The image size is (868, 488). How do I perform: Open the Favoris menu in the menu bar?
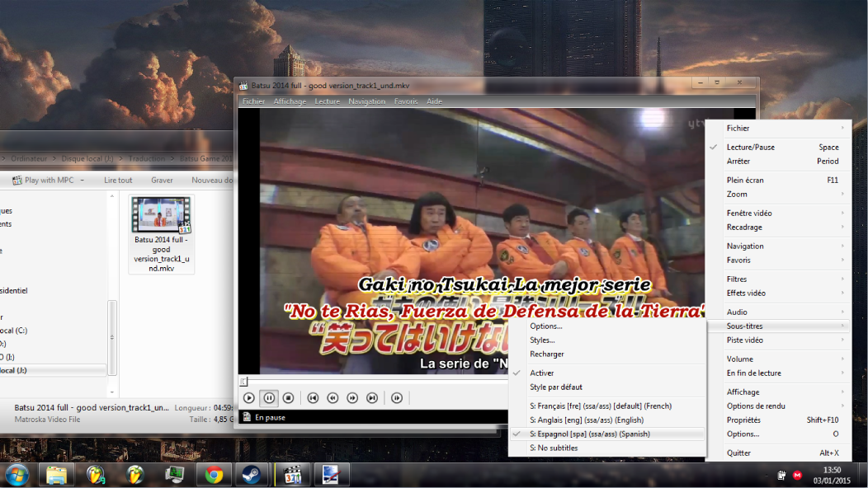(x=406, y=101)
